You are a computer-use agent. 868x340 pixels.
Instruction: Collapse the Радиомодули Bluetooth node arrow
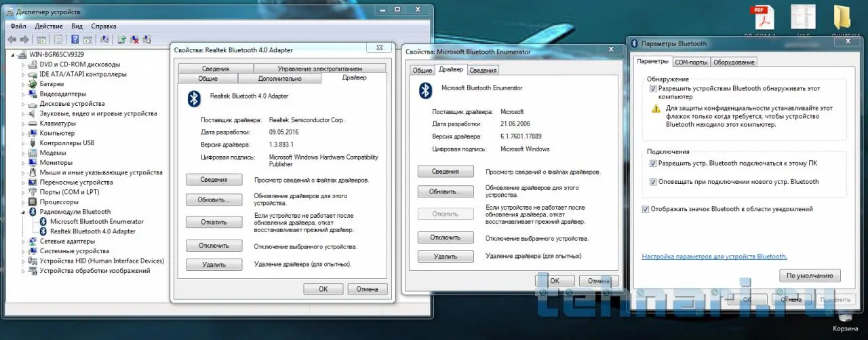pyautogui.click(x=24, y=212)
